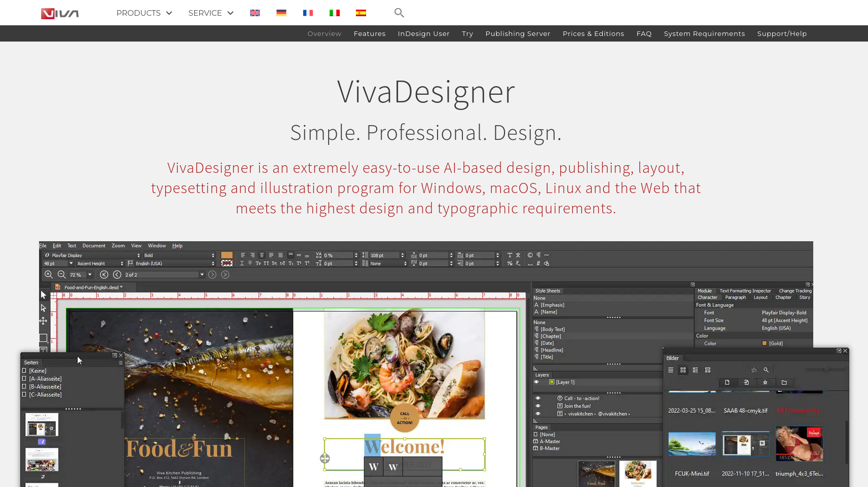
Task: Switch to the Paragraph tab in the inspector
Action: click(736, 297)
